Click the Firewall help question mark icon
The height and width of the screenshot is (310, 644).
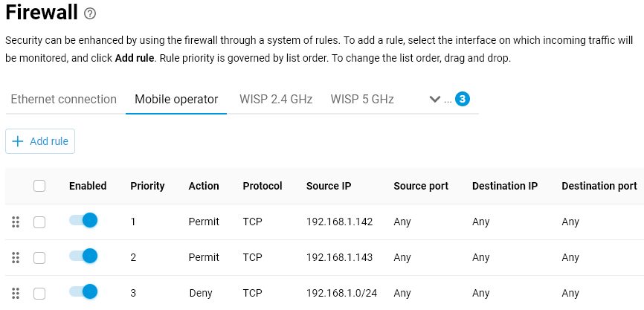pos(90,13)
